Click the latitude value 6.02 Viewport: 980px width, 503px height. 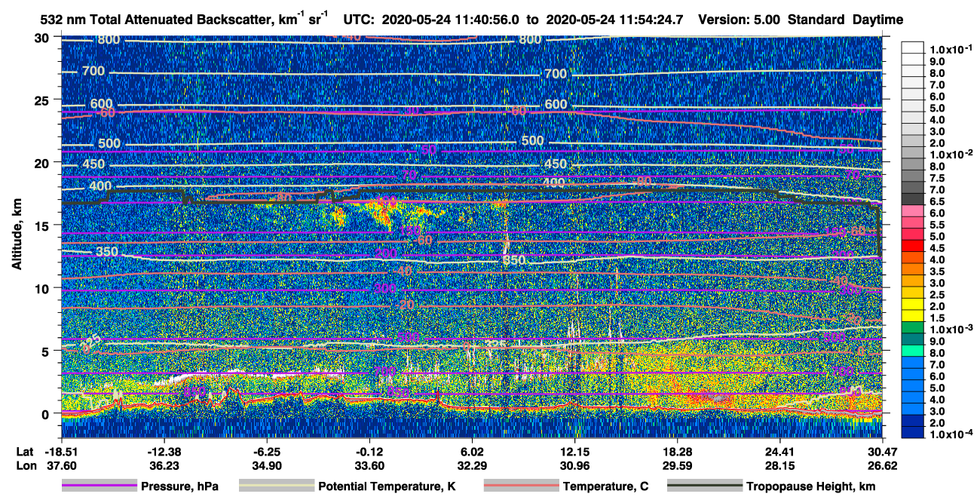pos(472,451)
